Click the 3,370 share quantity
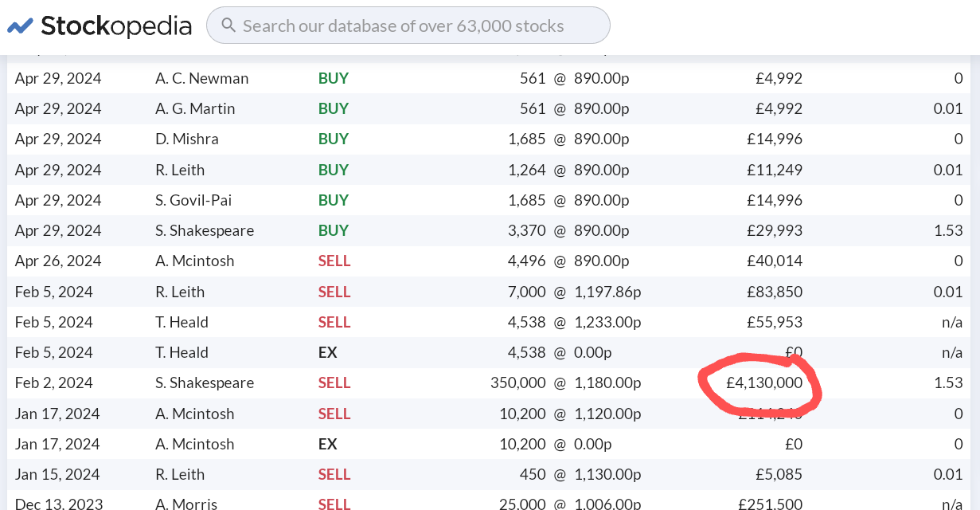Viewport: 980px width, 510px height. [x=527, y=230]
